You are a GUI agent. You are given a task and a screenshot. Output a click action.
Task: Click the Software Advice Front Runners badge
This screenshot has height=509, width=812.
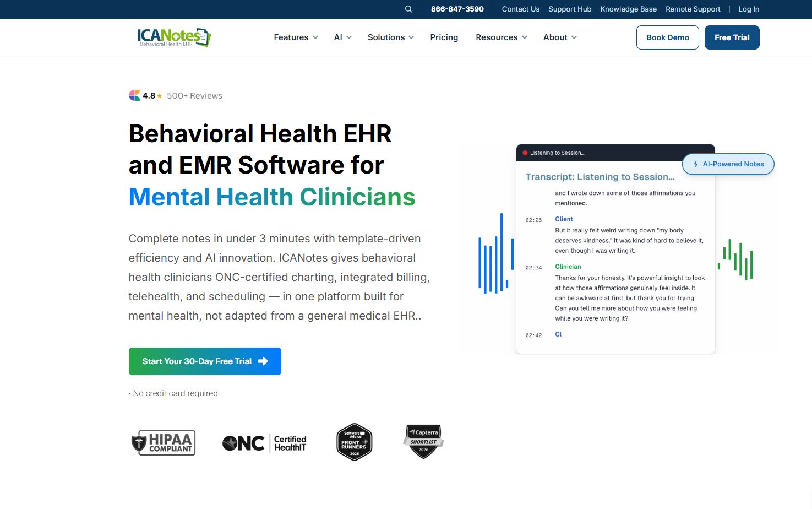tap(355, 442)
